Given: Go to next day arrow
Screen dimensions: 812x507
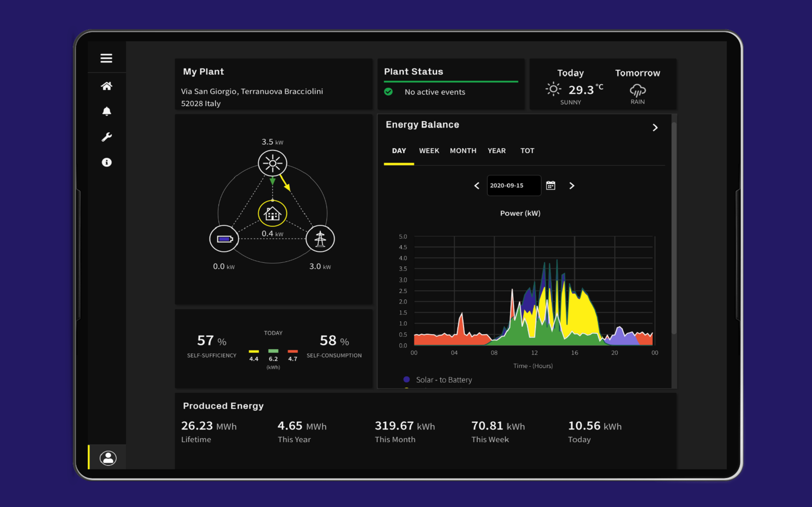Looking at the screenshot, I should tap(571, 186).
